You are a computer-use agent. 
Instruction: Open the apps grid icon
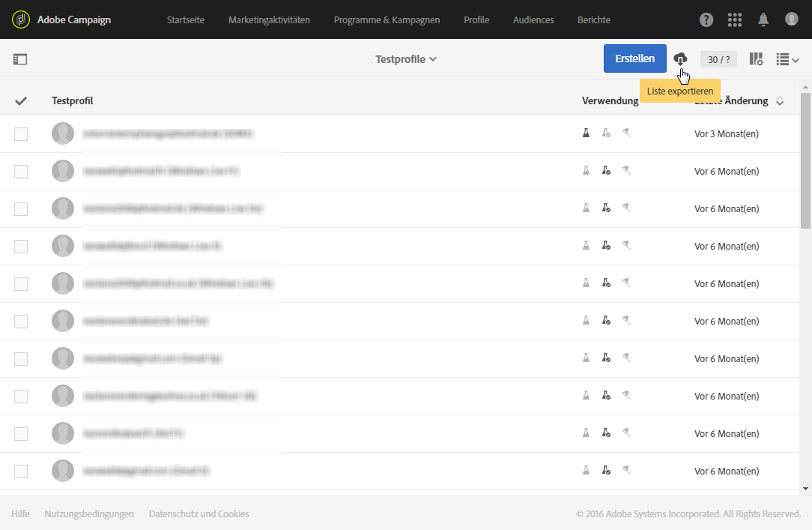coord(734,19)
